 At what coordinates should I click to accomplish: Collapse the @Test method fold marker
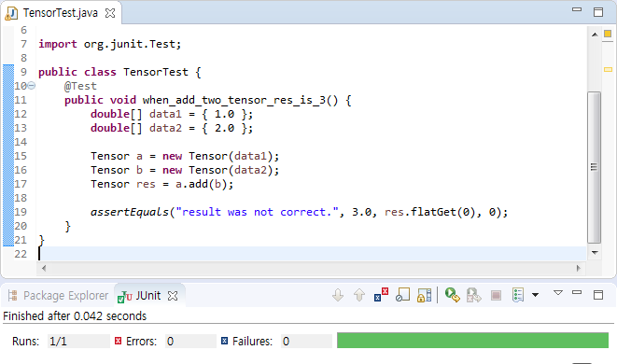pos(32,85)
